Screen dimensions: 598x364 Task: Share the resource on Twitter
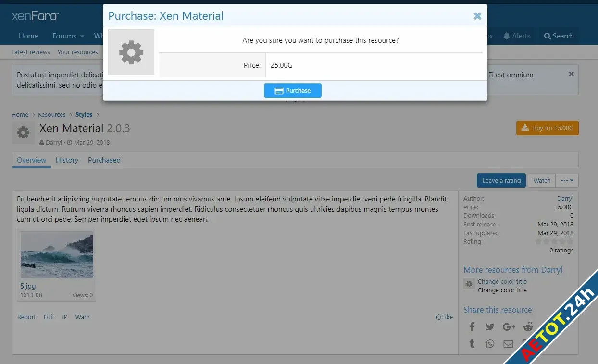490,326
